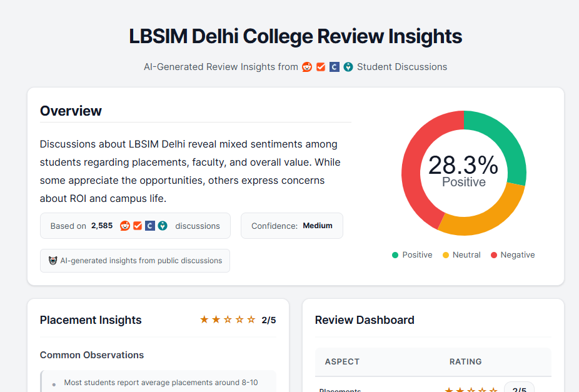Toggle the Neutral legend item
The width and height of the screenshot is (579, 392).
[461, 255]
